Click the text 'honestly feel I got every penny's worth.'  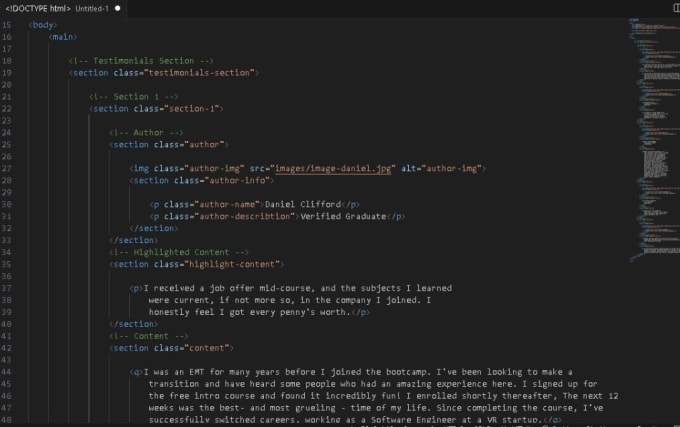pyautogui.click(x=249, y=313)
